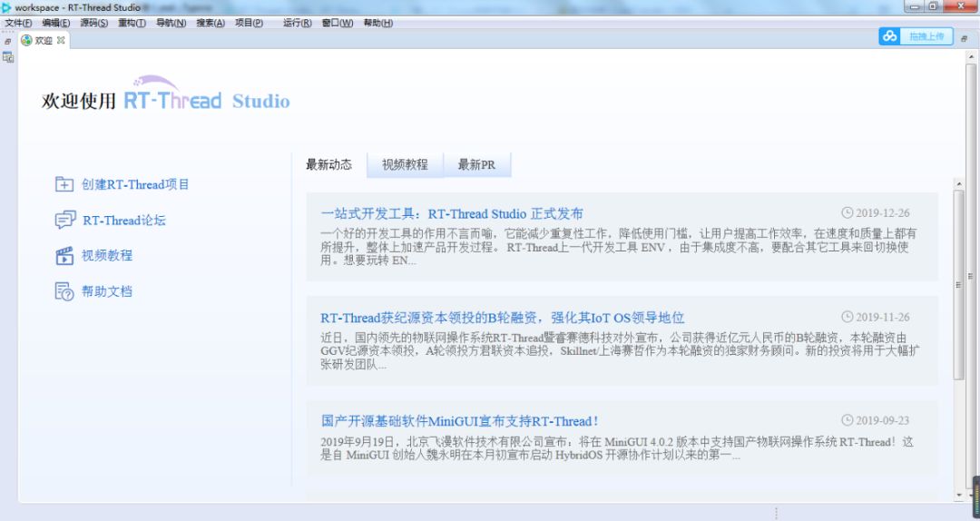Open the 窗口(W) menu
Viewport: 980px width, 521px height.
pyautogui.click(x=338, y=23)
